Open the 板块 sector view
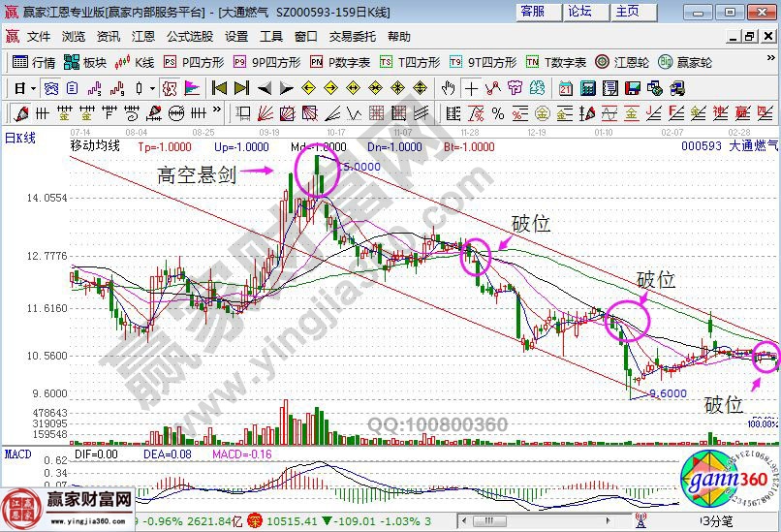Screen dimensions: 781x532 point(85,62)
